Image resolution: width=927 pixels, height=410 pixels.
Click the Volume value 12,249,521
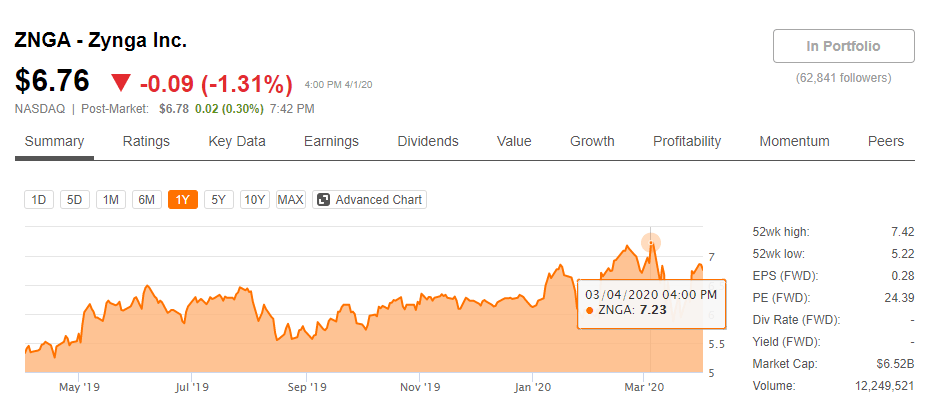pos(884,386)
